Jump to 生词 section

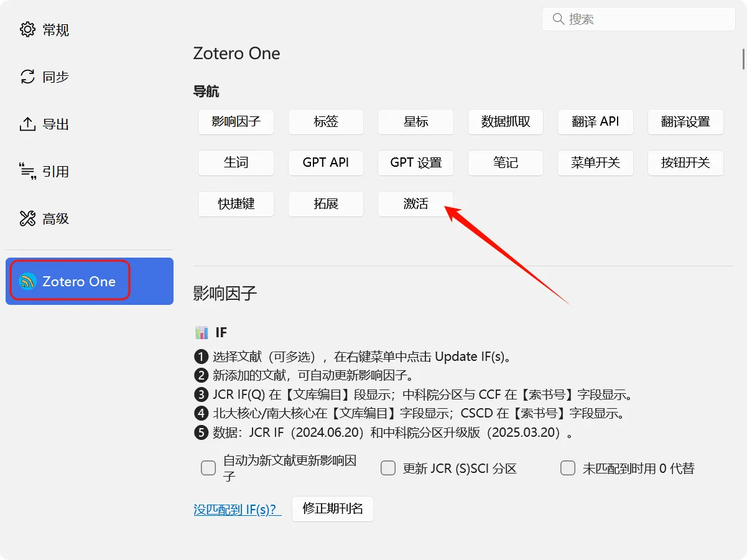tap(236, 162)
